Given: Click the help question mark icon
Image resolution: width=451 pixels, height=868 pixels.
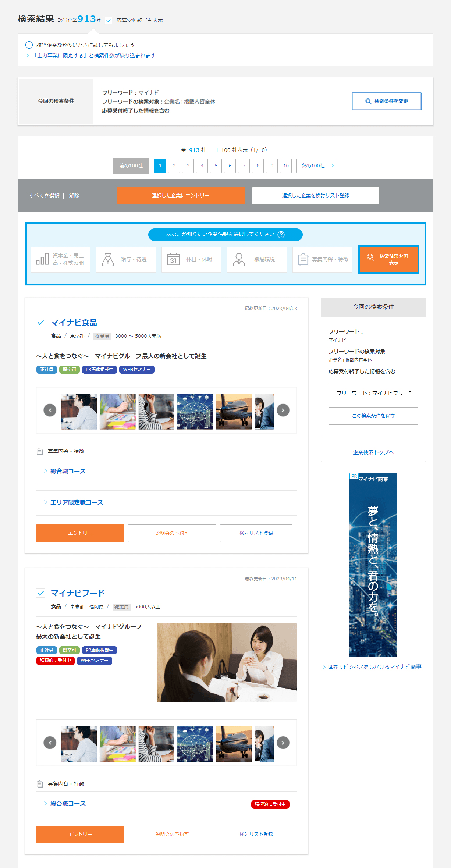Looking at the screenshot, I should [281, 235].
